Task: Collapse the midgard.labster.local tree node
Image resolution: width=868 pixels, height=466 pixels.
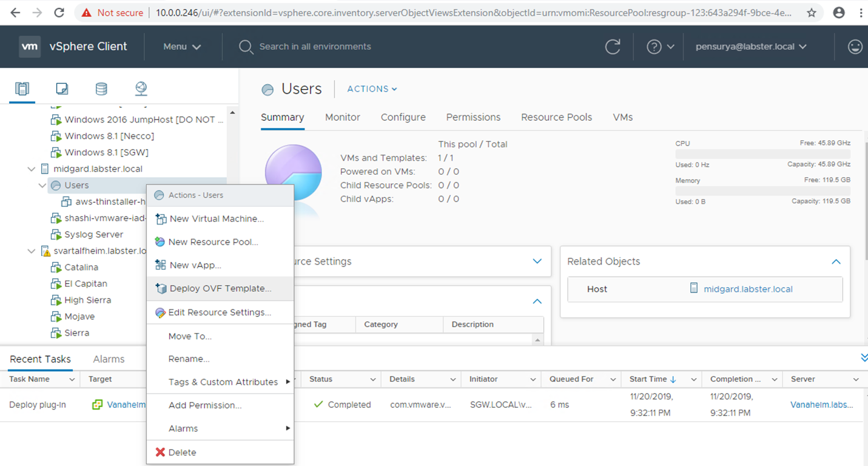Action: [30, 169]
